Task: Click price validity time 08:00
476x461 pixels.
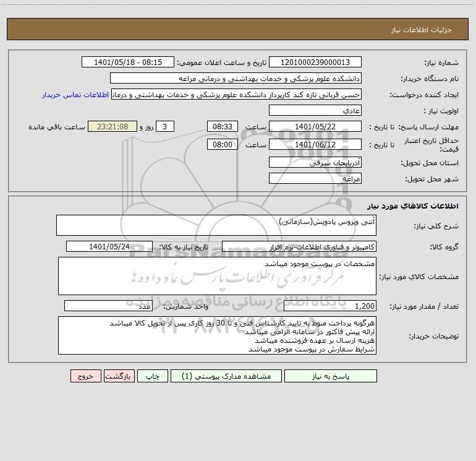Action: click(x=222, y=144)
